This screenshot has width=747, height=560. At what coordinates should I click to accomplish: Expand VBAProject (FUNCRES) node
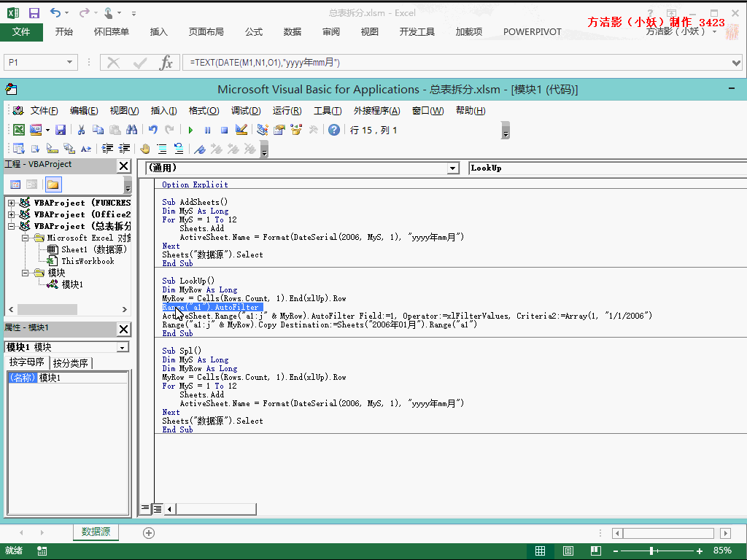coord(11,203)
